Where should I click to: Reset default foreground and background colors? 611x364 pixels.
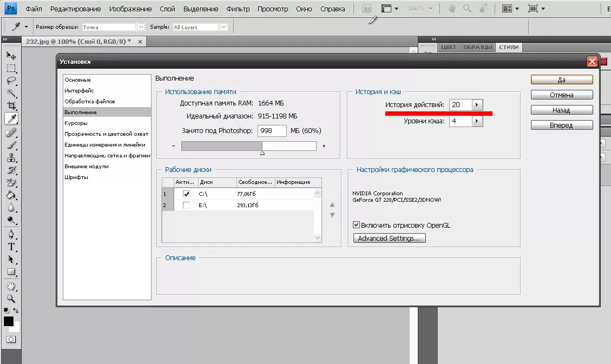pos(6,310)
